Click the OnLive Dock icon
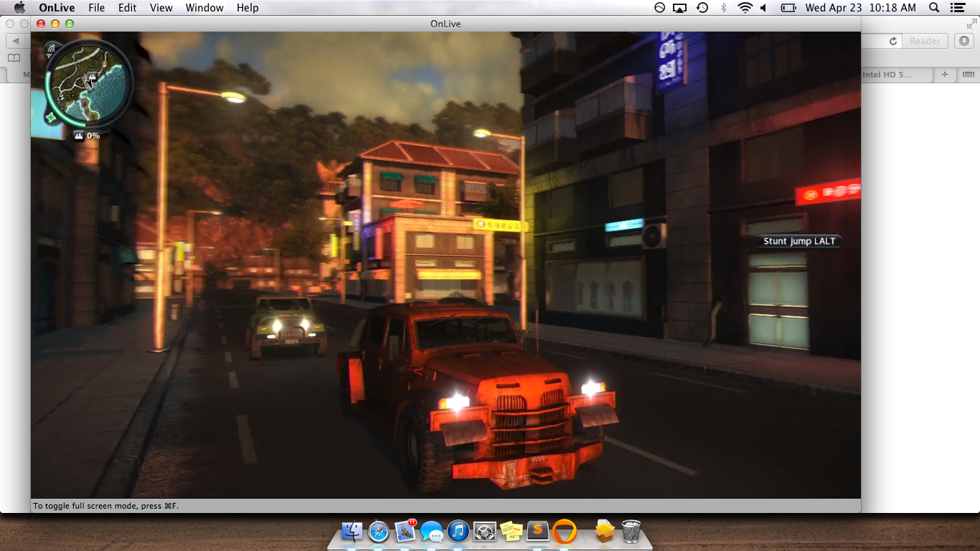This screenshot has height=551, width=980. [565, 532]
